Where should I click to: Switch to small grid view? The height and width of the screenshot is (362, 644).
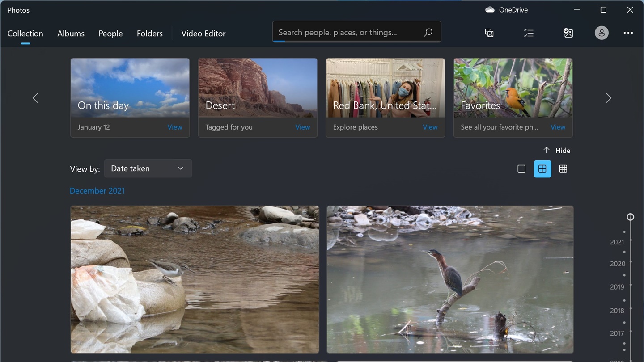click(x=563, y=168)
